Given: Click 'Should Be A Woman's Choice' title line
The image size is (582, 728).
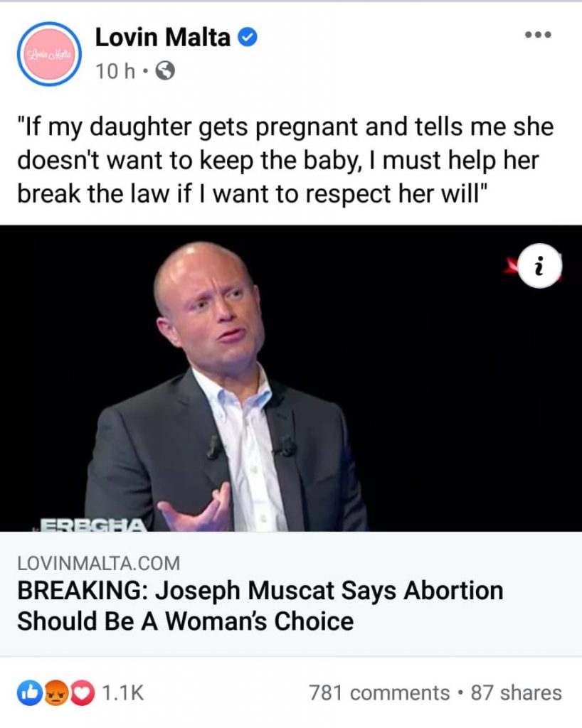Looking at the screenshot, I should tap(185, 621).
